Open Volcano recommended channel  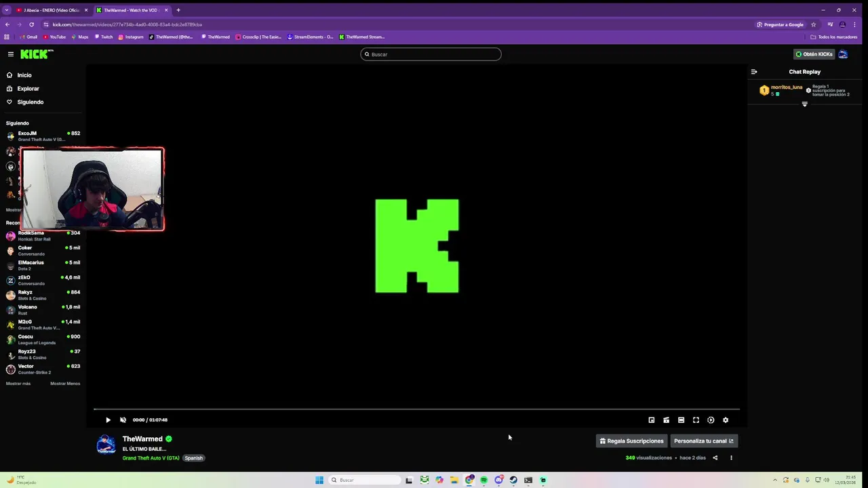43,310
